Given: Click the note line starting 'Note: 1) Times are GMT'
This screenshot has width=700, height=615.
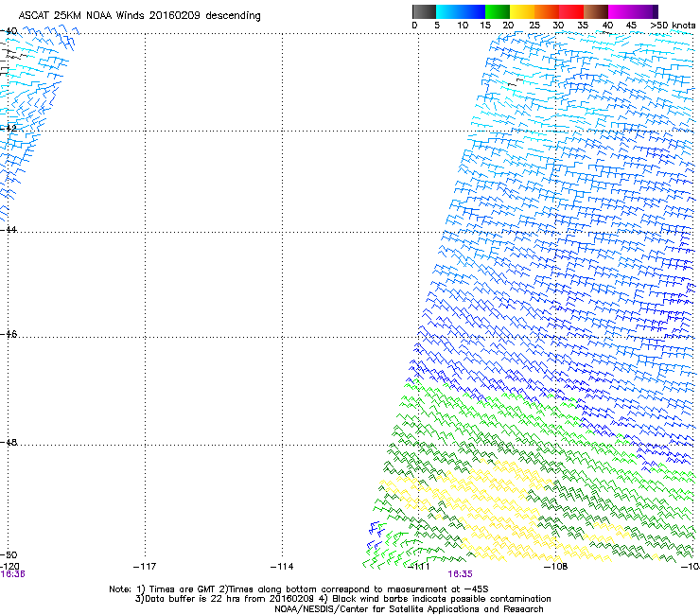Looking at the screenshot, I should (x=299, y=589).
